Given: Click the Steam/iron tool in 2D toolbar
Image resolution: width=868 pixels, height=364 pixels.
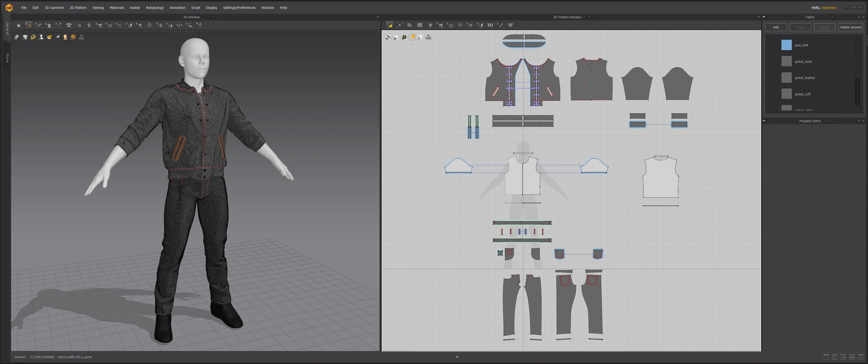Looking at the screenshot, I should point(460,25).
